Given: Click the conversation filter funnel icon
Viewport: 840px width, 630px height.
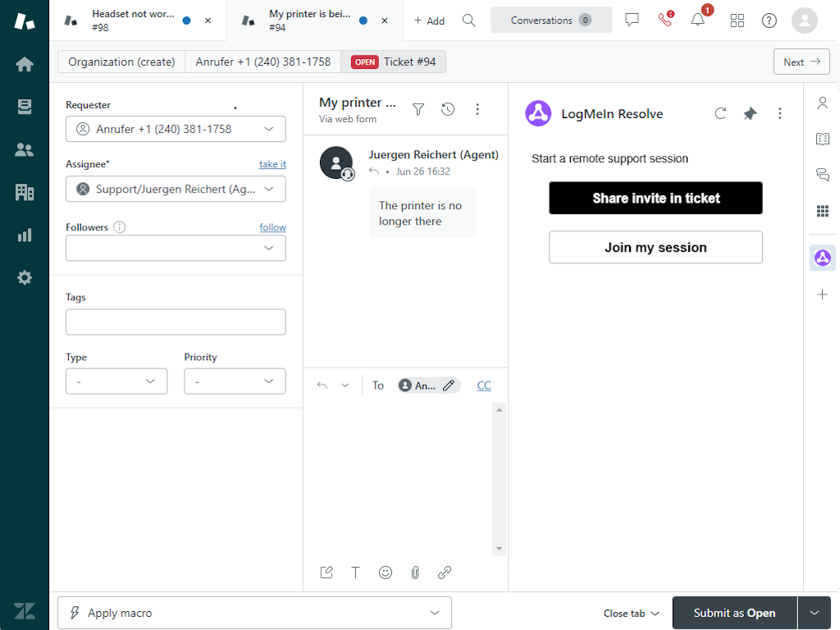Looking at the screenshot, I should tap(418, 109).
